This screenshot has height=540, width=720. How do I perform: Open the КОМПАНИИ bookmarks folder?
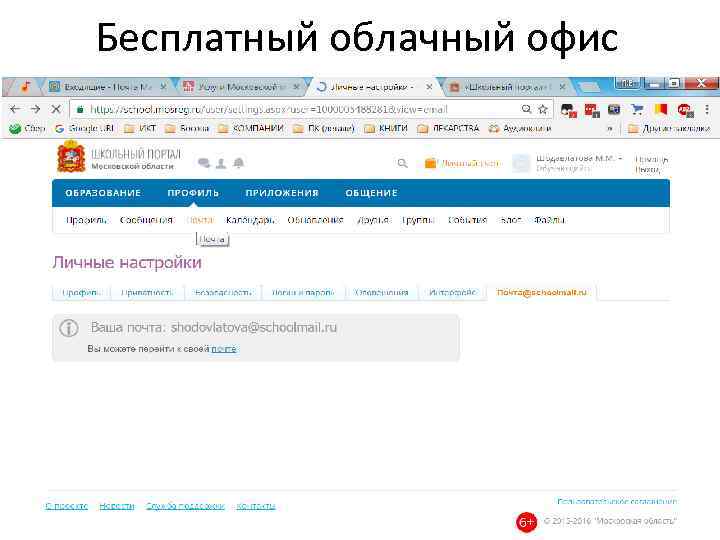[x=251, y=129]
